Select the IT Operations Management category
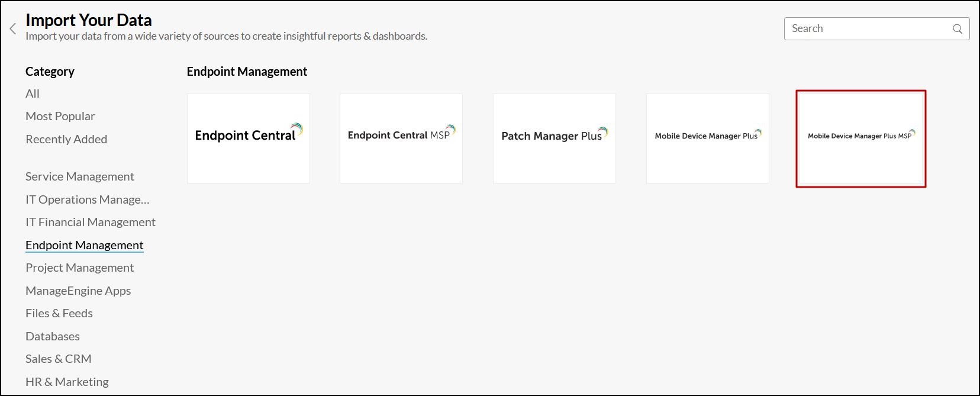 click(88, 199)
